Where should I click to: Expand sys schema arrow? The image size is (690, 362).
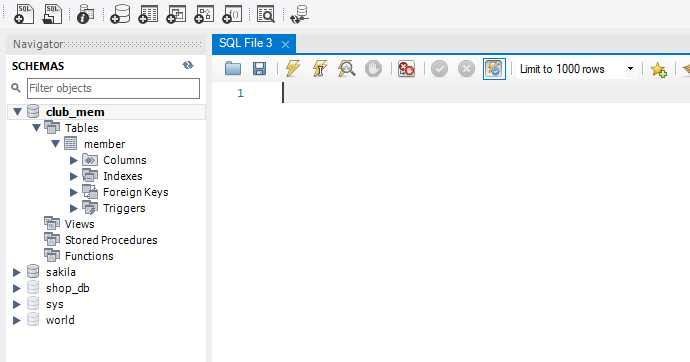(x=17, y=304)
